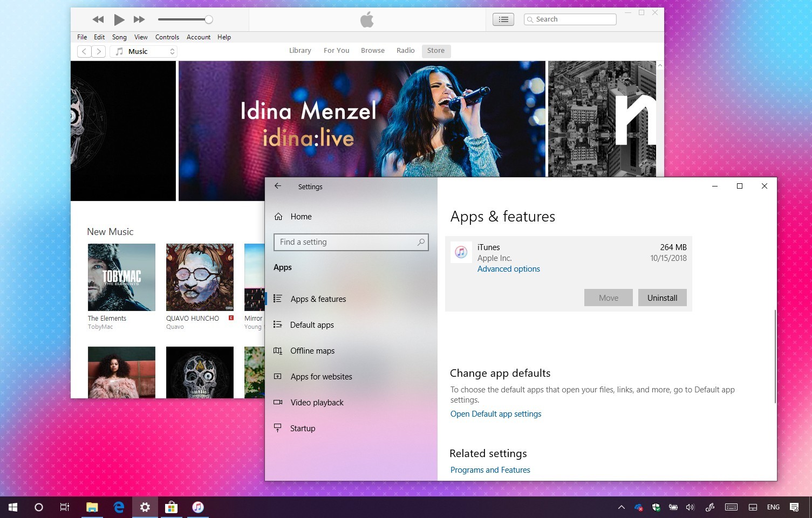Open the Music media type dropdown

point(144,51)
